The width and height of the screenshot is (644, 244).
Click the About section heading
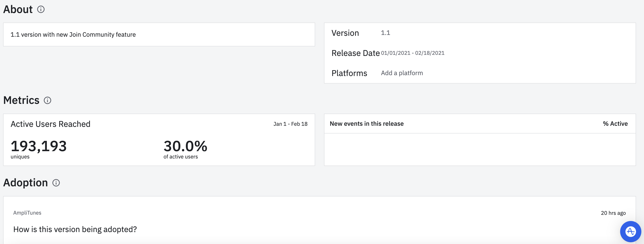point(18,9)
